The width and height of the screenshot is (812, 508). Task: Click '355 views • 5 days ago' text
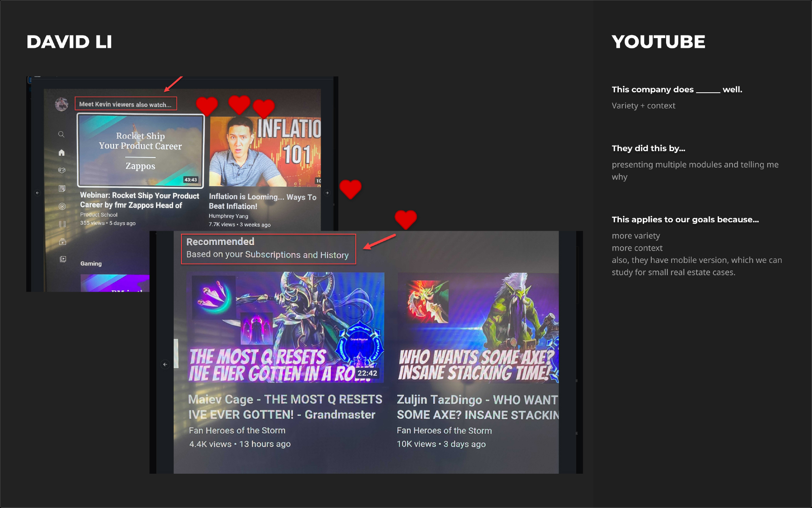108,223
